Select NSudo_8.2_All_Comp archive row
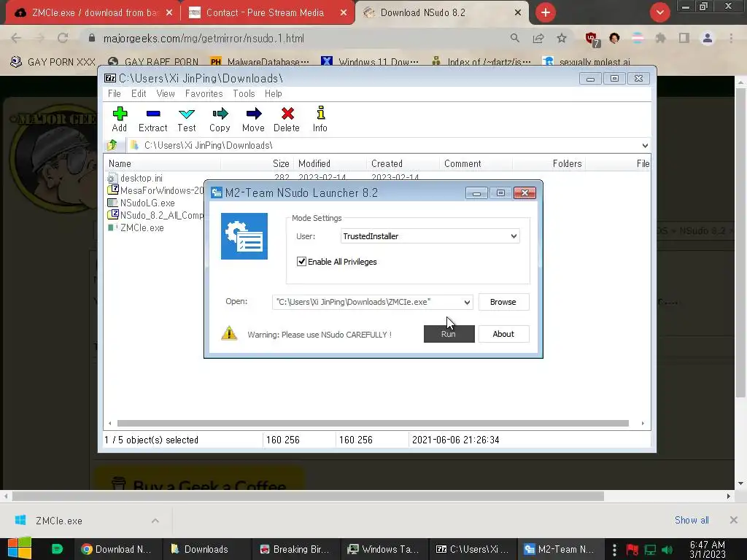This screenshot has width=747, height=560. tap(155, 215)
